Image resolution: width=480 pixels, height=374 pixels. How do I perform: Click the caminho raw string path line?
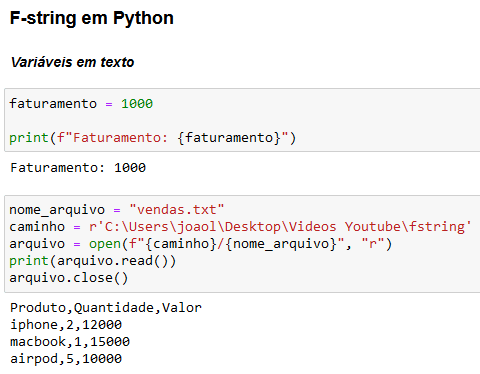point(240,227)
